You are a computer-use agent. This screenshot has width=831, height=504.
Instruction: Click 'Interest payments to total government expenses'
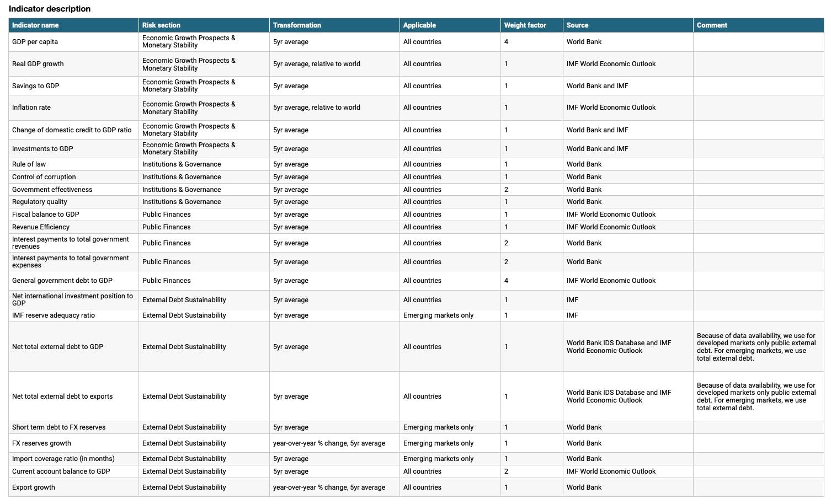71,262
